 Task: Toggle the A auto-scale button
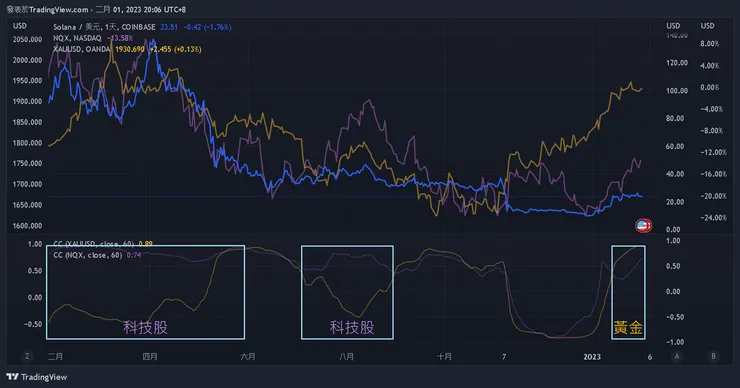677,356
